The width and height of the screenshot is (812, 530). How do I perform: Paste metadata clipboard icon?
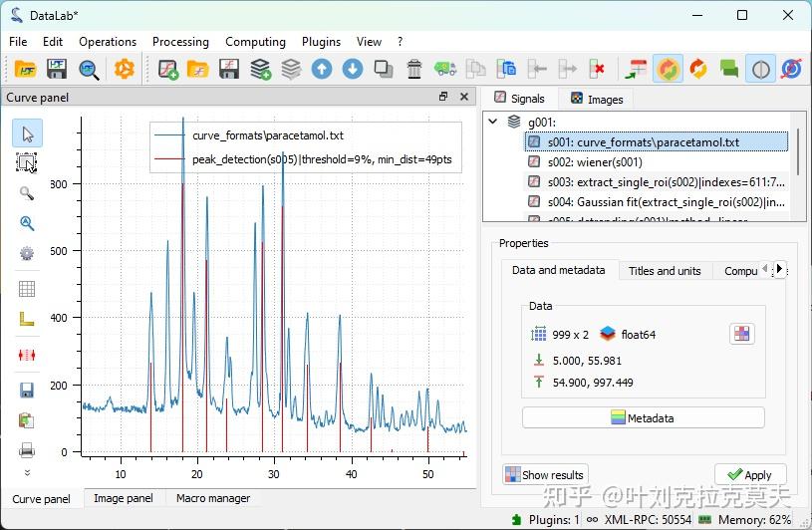click(x=506, y=69)
